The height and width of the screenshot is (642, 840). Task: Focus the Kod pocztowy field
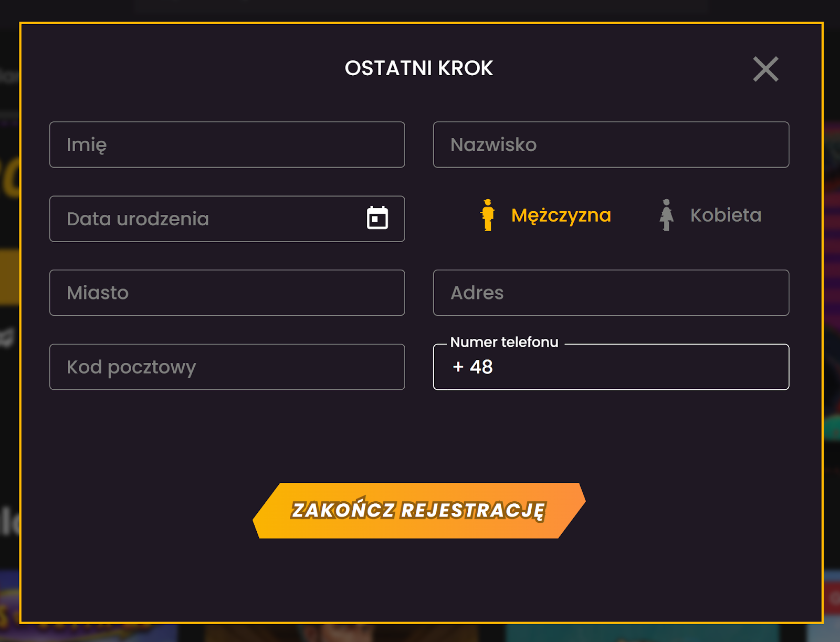(x=227, y=367)
